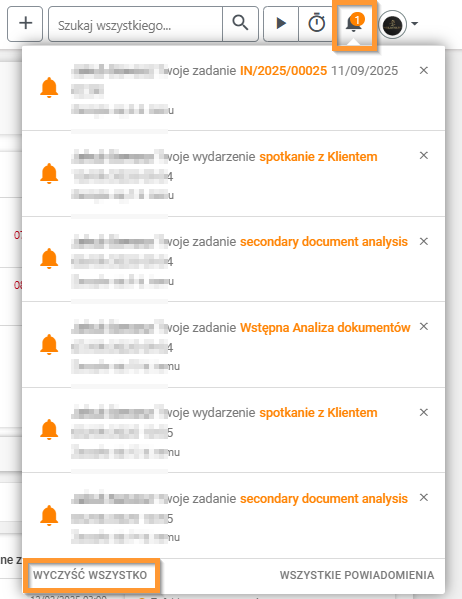The image size is (462, 599).
Task: Dismiss the IN/2025/00025 task notification
Action: pyautogui.click(x=423, y=70)
